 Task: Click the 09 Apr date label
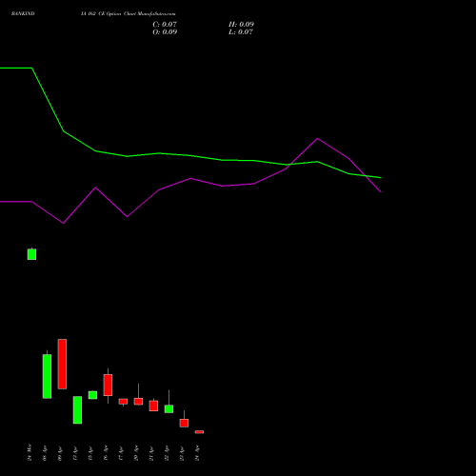click(x=60, y=453)
